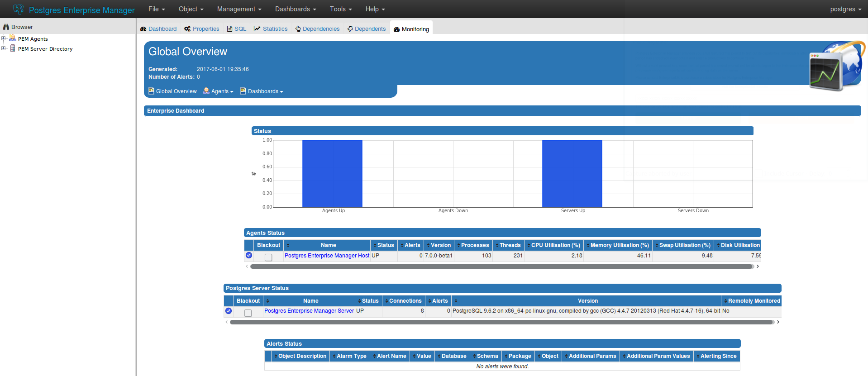Viewport: 868px width, 376px height.
Task: Click the Postgres Server Status horizontal scrollbar
Action: point(501,322)
